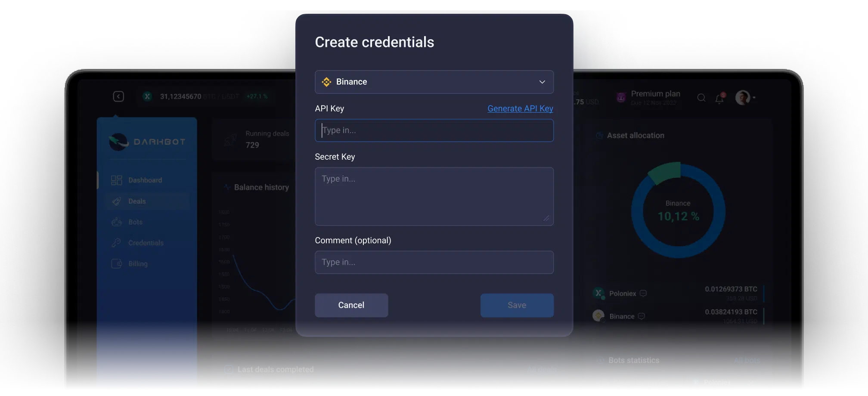The height and width of the screenshot is (396, 868).
Task: Open Billing via the wallet icon
Action: click(x=116, y=263)
